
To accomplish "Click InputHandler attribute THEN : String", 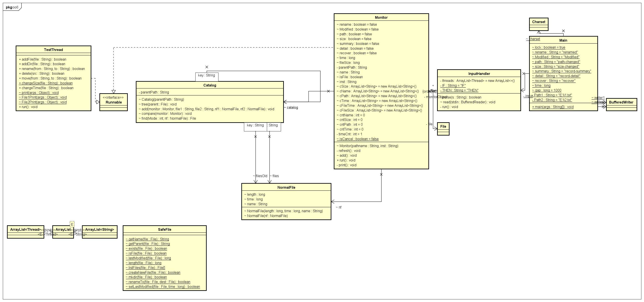I will pos(459,90).
